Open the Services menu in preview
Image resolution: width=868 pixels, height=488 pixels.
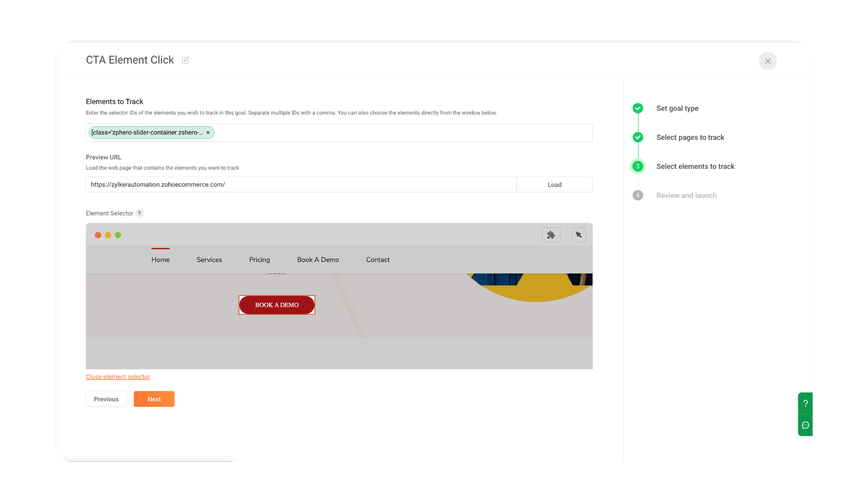click(209, 260)
